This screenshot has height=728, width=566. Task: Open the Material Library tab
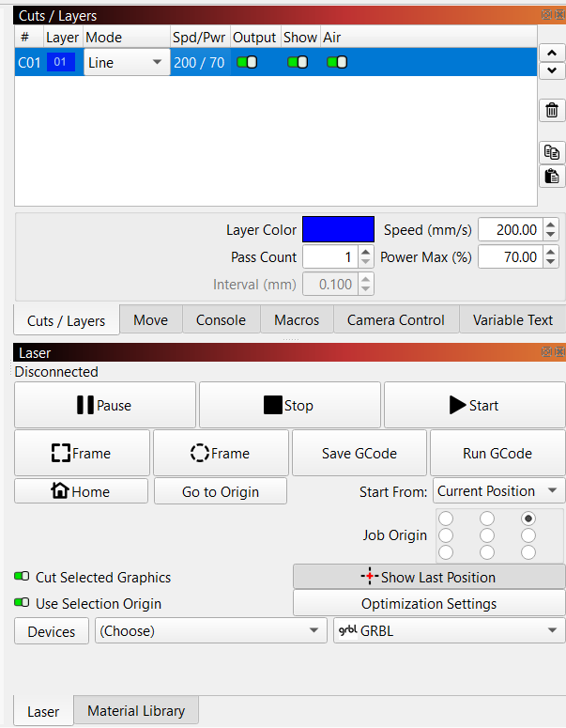(136, 711)
